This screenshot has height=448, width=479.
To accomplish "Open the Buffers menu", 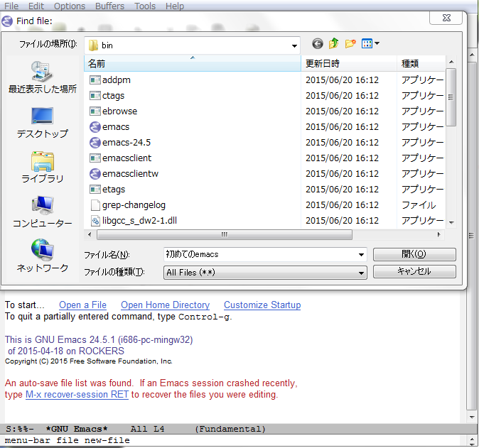I will click(x=109, y=6).
